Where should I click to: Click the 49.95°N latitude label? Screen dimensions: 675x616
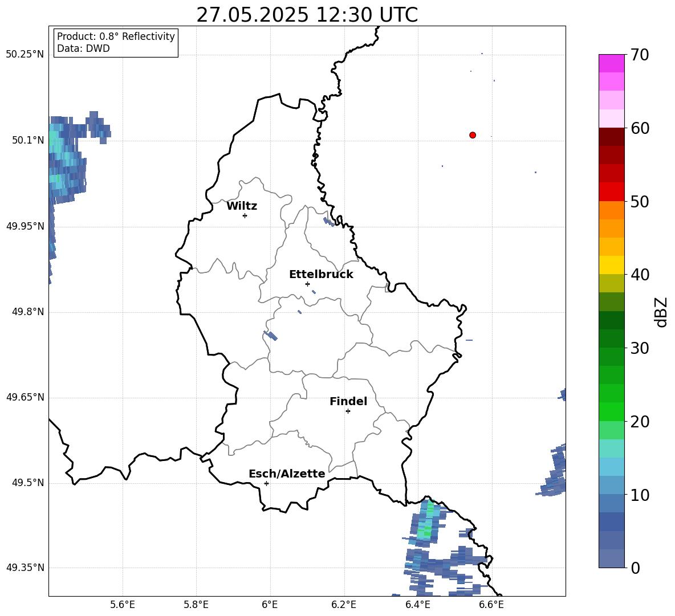tap(25, 226)
